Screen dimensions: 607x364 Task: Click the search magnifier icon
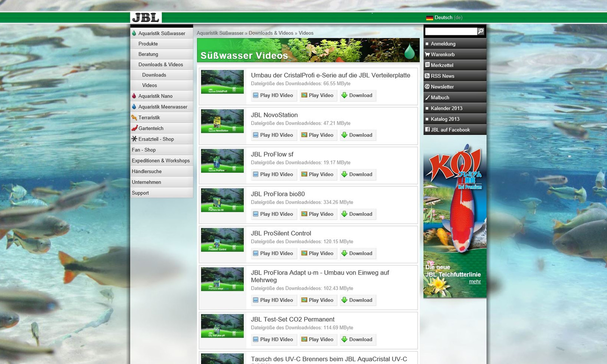click(480, 31)
